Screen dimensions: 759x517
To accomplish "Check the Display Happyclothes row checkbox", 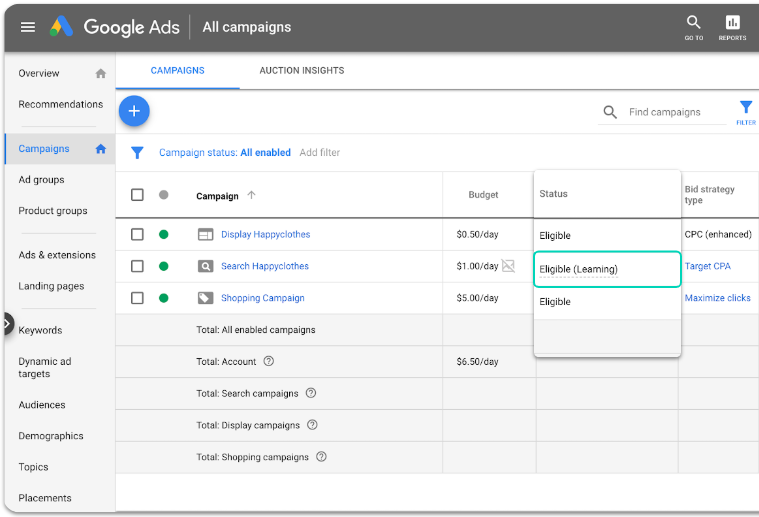I will tap(138, 235).
